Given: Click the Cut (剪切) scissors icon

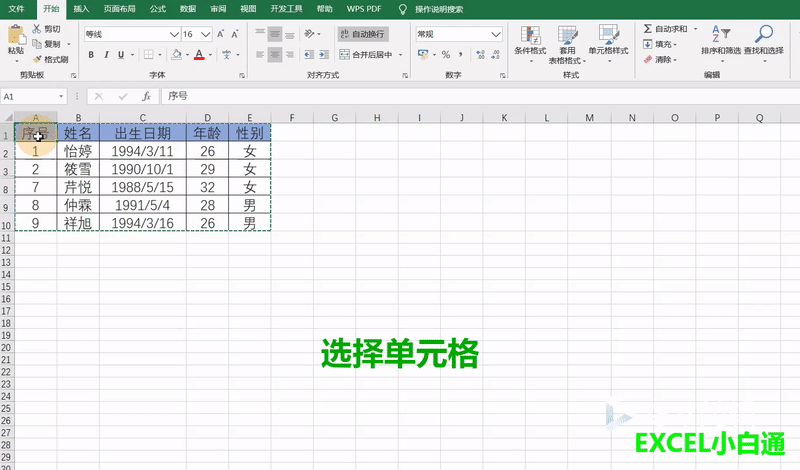Looking at the screenshot, I should click(x=37, y=29).
